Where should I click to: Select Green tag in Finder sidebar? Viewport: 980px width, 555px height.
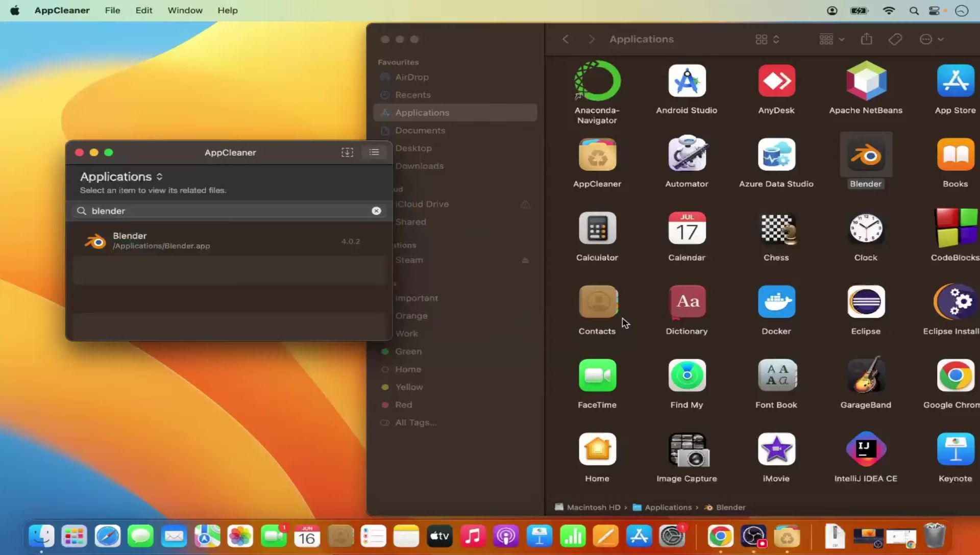(455, 351)
